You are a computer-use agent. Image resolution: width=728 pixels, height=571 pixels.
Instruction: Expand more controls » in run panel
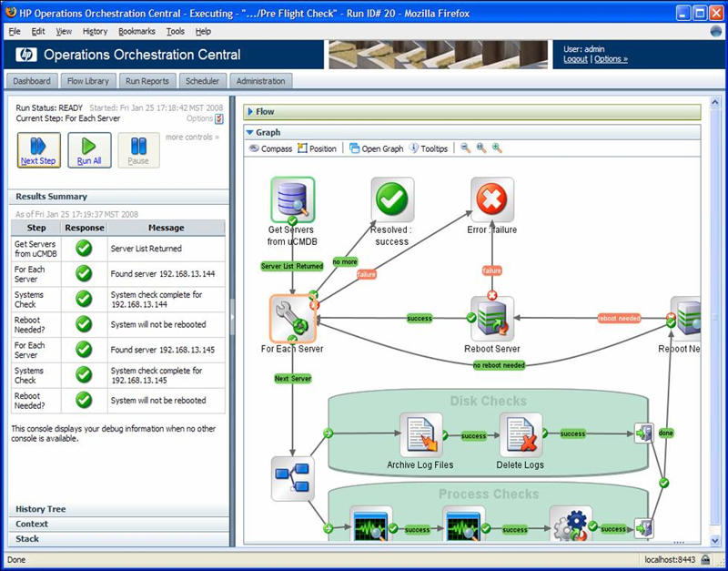(192, 138)
